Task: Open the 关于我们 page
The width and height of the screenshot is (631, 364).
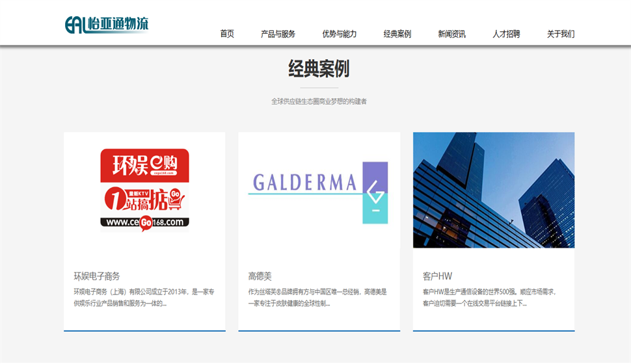Action: [x=560, y=34]
